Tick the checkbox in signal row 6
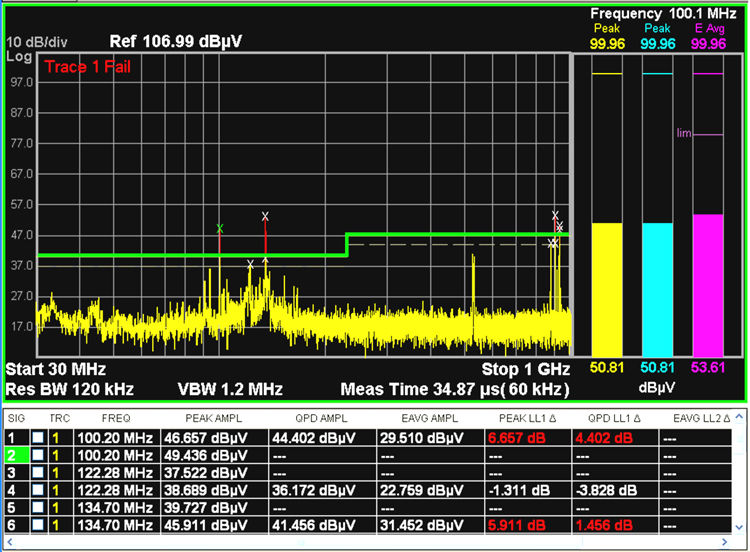Screen dimensions: 750x552 (38, 525)
